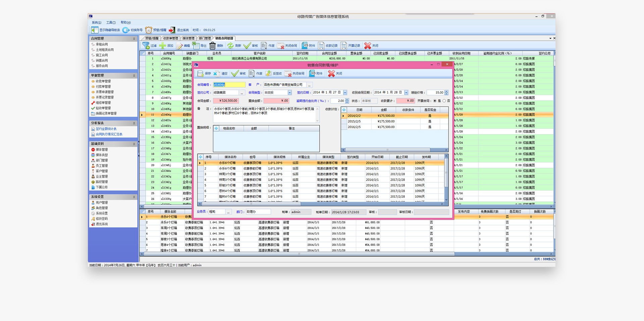This screenshot has height=321, width=644.
Task: Switch to the 媒体管理 tab
Action: [x=188, y=39]
